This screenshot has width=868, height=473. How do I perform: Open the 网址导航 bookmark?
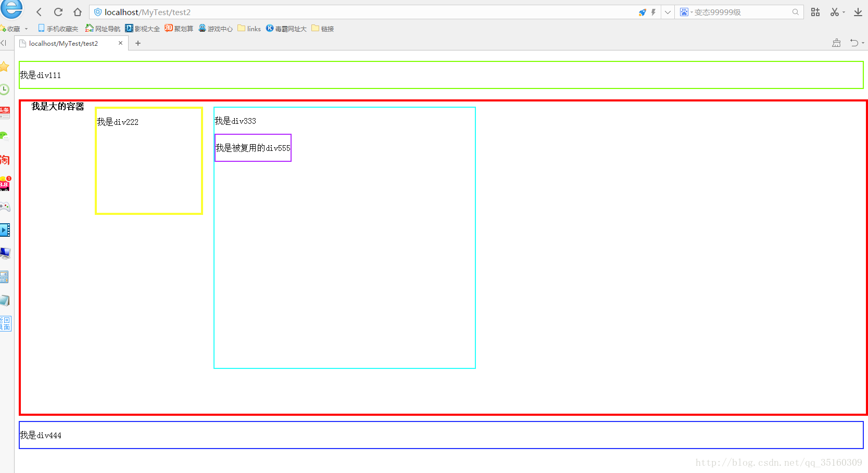tap(103, 29)
